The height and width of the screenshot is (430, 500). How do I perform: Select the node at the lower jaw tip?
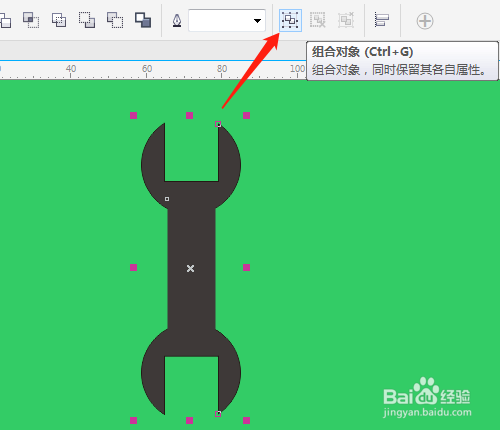pyautogui.click(x=218, y=414)
